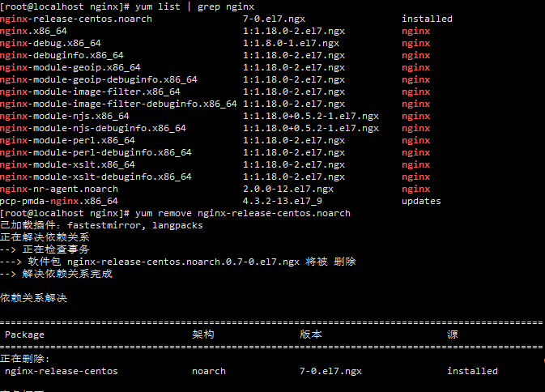Click the '架构' column header

203,334
